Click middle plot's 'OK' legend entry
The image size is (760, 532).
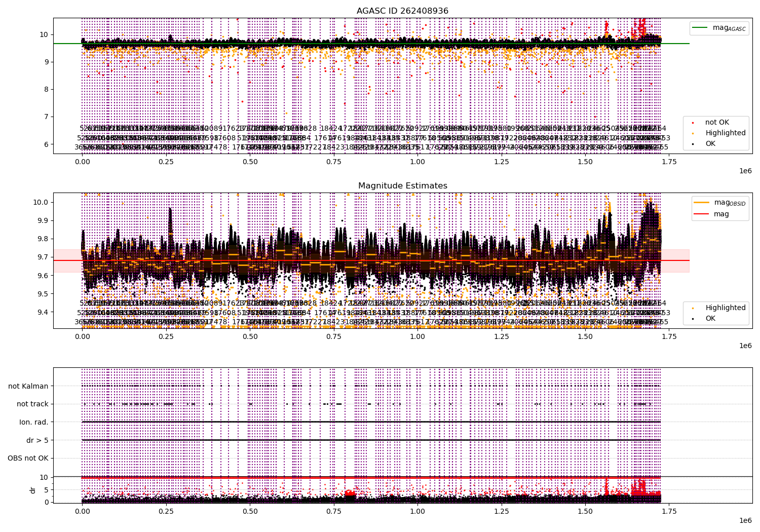pyautogui.click(x=710, y=318)
